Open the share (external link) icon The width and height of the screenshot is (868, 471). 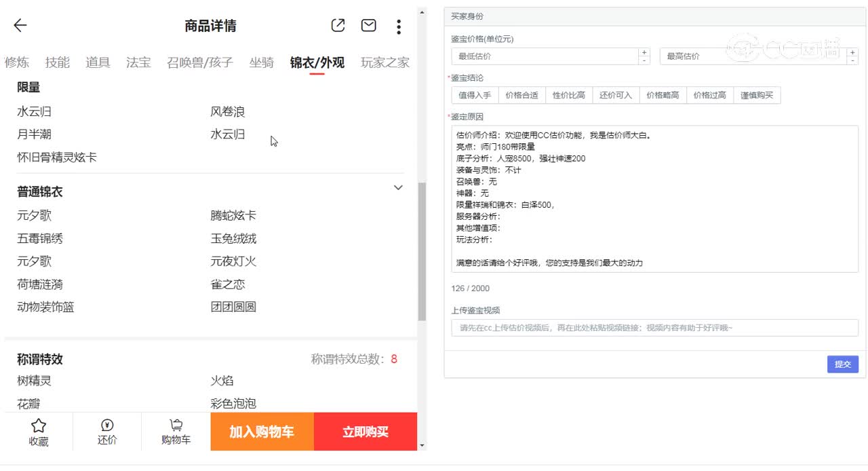pyautogui.click(x=337, y=25)
